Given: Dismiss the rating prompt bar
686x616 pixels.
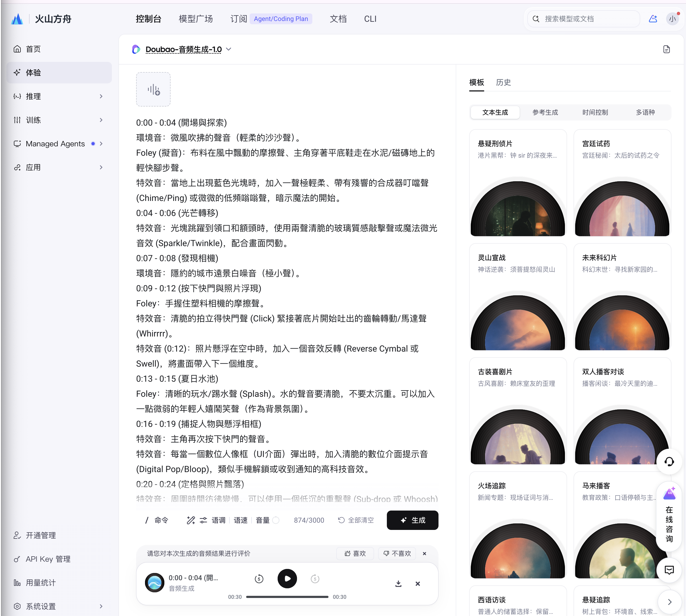Looking at the screenshot, I should pos(425,554).
